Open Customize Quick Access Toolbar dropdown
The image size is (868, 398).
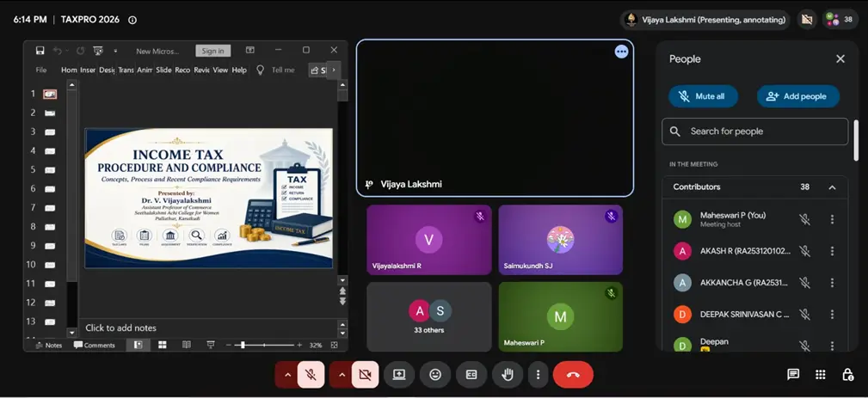(115, 51)
